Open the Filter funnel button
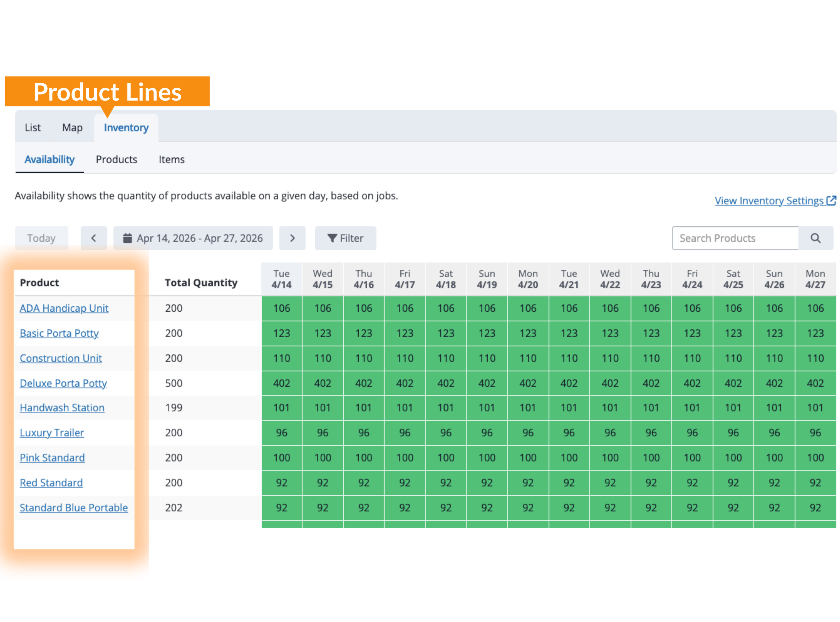840x622 pixels. (x=345, y=238)
